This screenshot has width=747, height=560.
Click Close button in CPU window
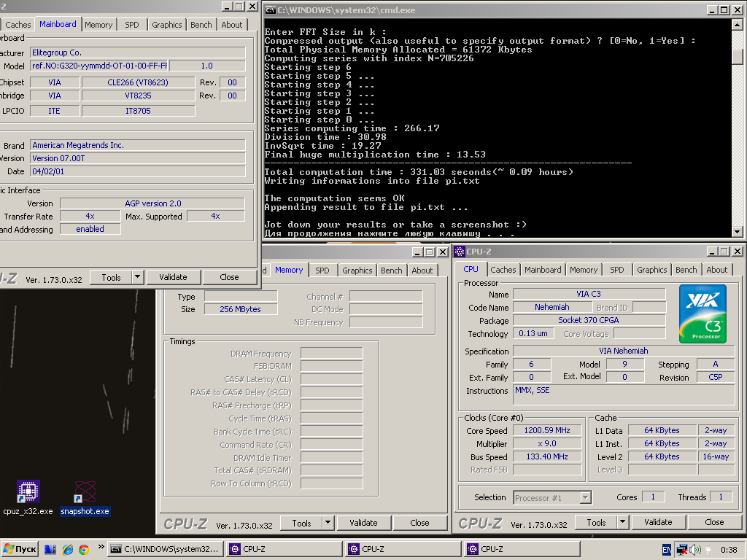pyautogui.click(x=714, y=522)
